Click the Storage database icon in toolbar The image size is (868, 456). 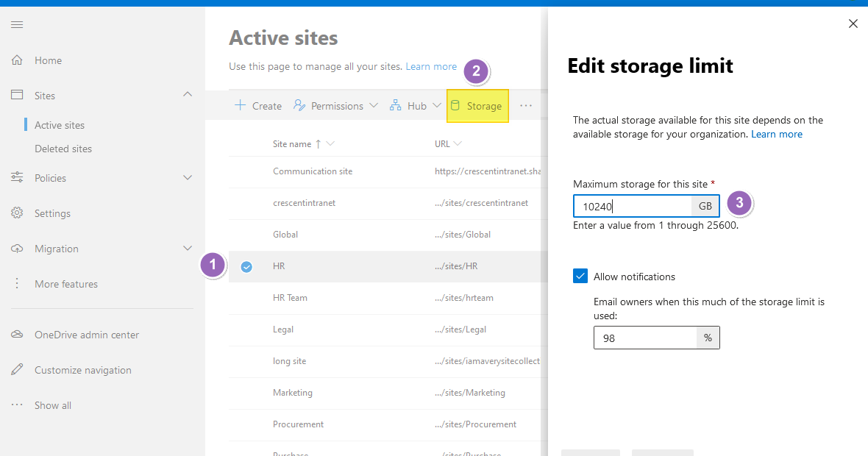[455, 106]
